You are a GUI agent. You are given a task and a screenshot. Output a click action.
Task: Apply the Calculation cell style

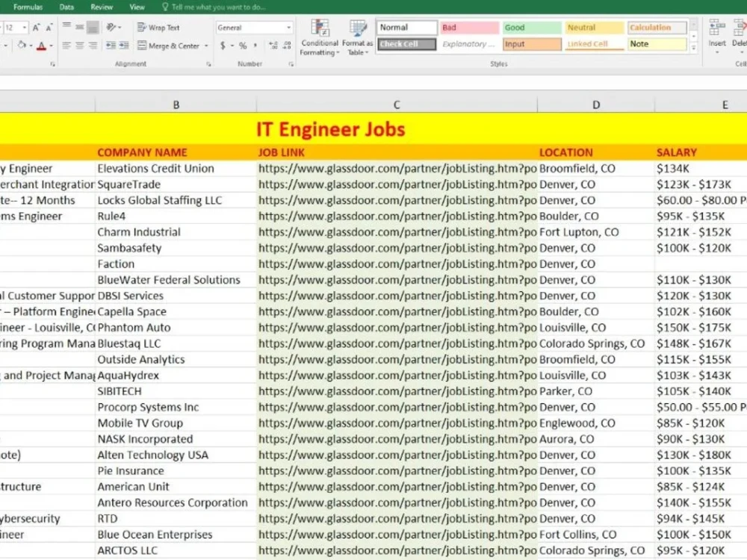(x=657, y=28)
